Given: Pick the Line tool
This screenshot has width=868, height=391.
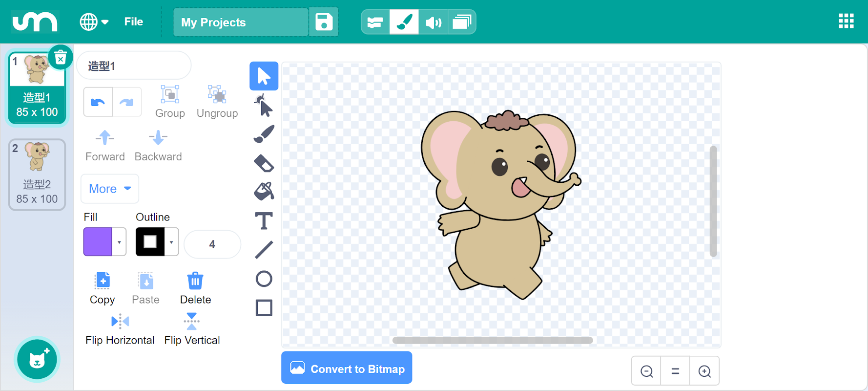Looking at the screenshot, I should tap(264, 250).
